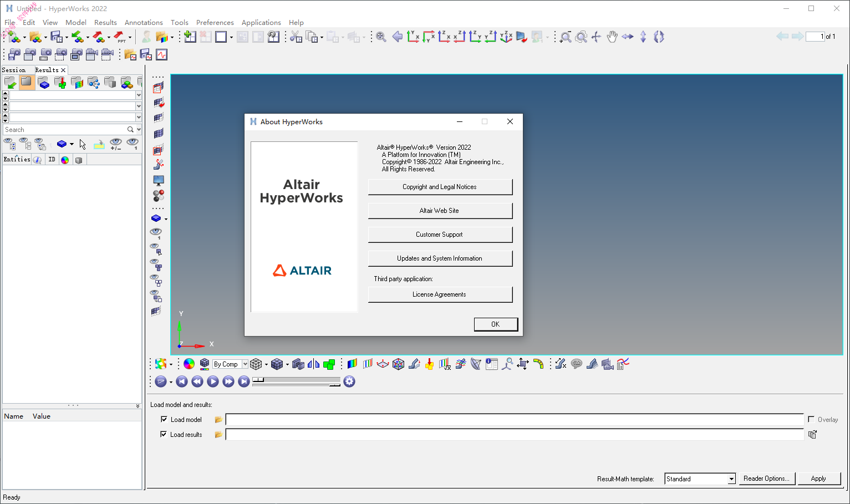Select the Circle Zoom magnifier icon
Screen dimensions: 850x504
[581, 37]
